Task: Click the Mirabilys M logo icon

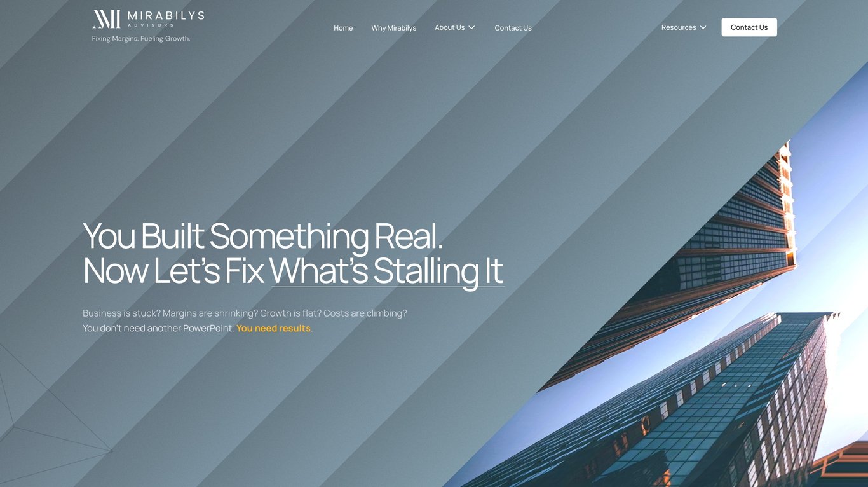Action: tap(106, 19)
